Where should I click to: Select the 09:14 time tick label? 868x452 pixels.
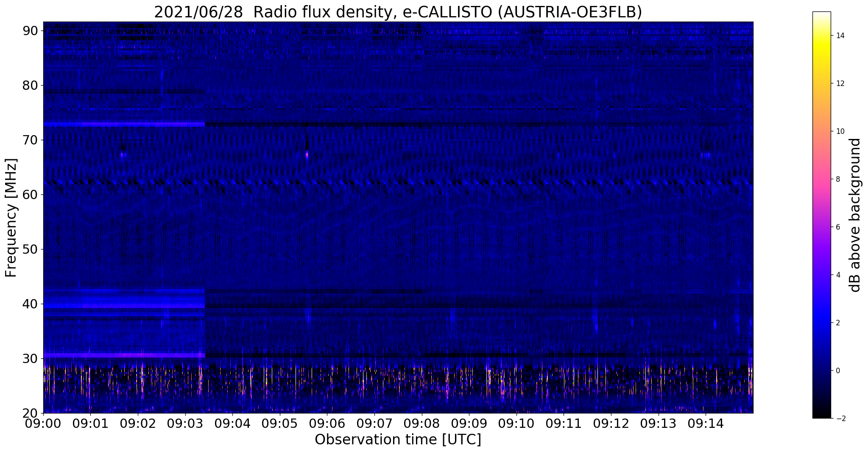click(x=705, y=423)
